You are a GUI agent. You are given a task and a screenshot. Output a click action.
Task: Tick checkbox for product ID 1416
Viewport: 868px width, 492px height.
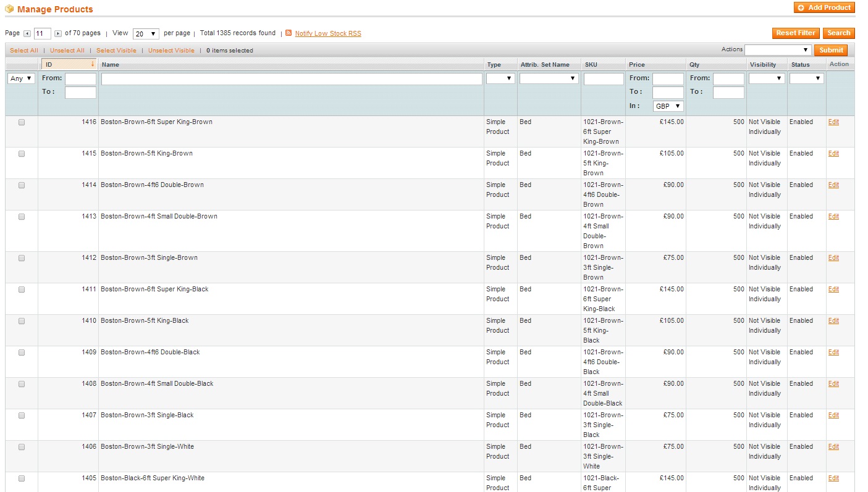pyautogui.click(x=22, y=122)
